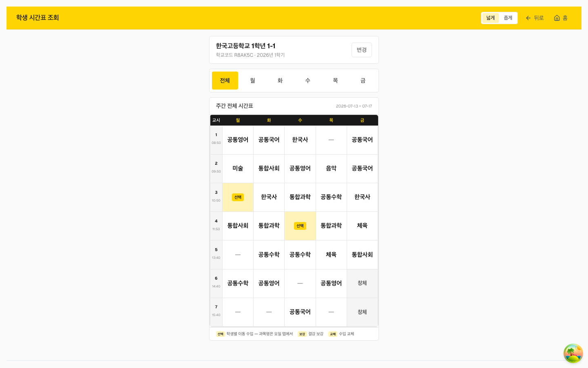588x368 pixels.
Task: Click Tuesday period 4 통합과학
Action: coord(269,226)
